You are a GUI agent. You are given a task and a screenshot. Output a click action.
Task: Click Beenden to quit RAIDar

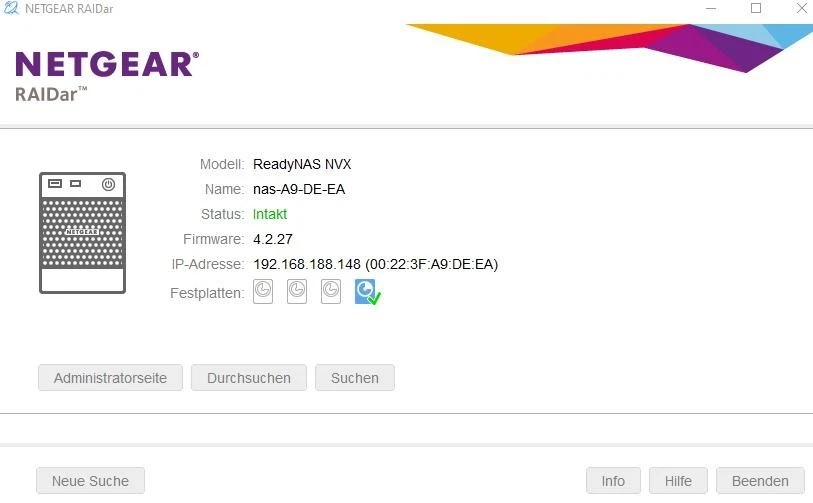760,481
